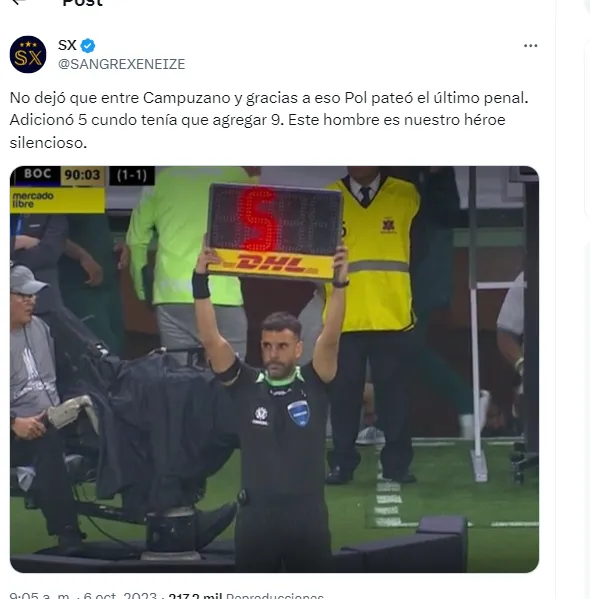Click the blue verified badge next to SX
Image resolution: width=590 pixels, height=599 pixels.
(88, 46)
